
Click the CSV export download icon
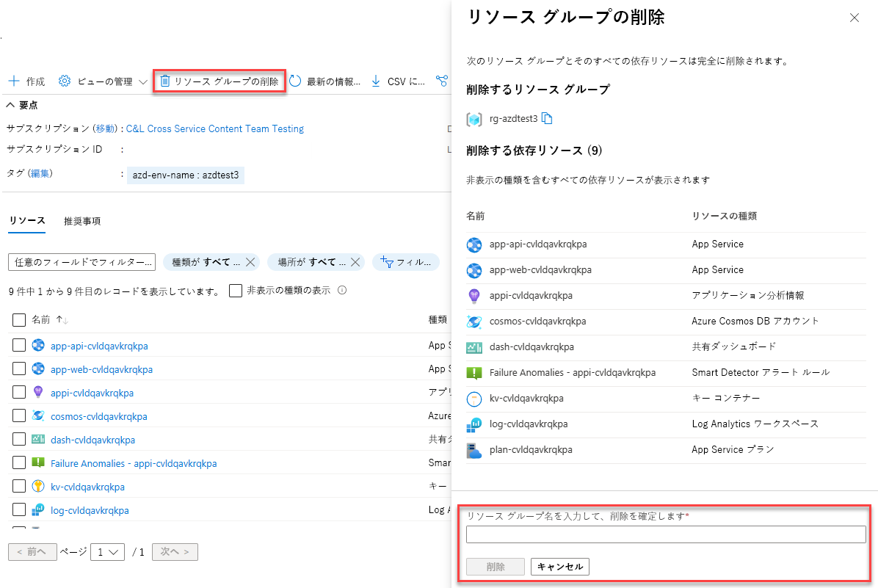[x=376, y=81]
